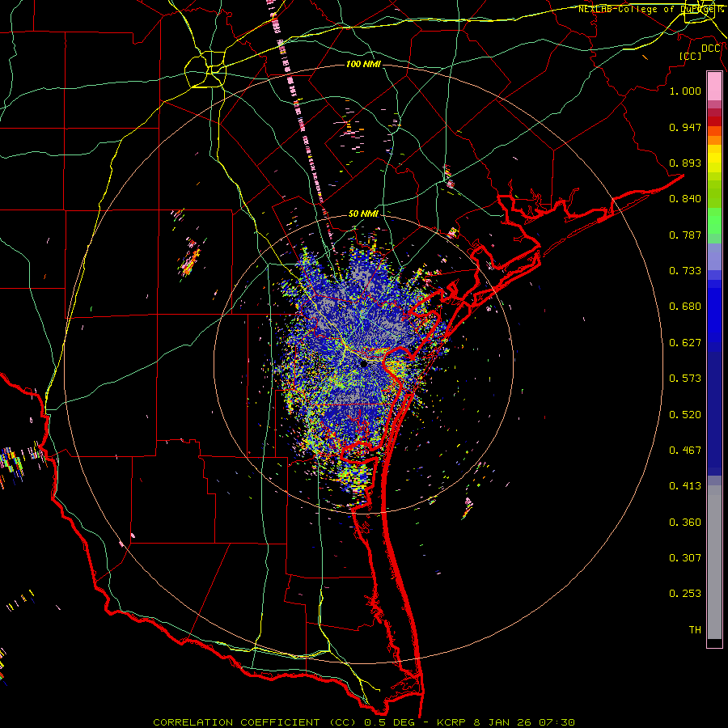Select the 0.947 scale label

pyautogui.click(x=685, y=127)
